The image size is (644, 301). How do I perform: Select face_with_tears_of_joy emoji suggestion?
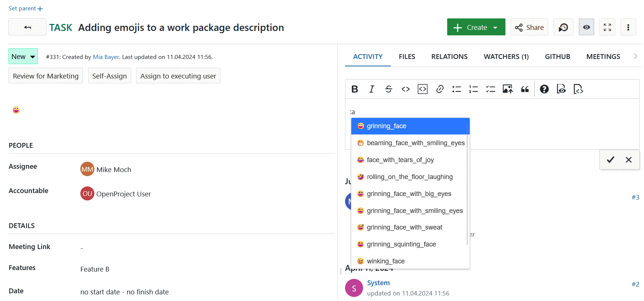400,160
